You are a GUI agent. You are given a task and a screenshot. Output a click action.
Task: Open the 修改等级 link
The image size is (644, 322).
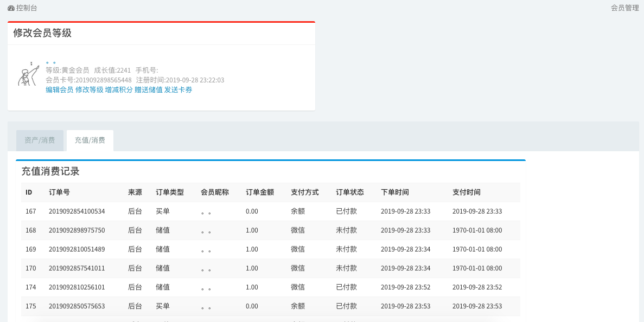(89, 90)
